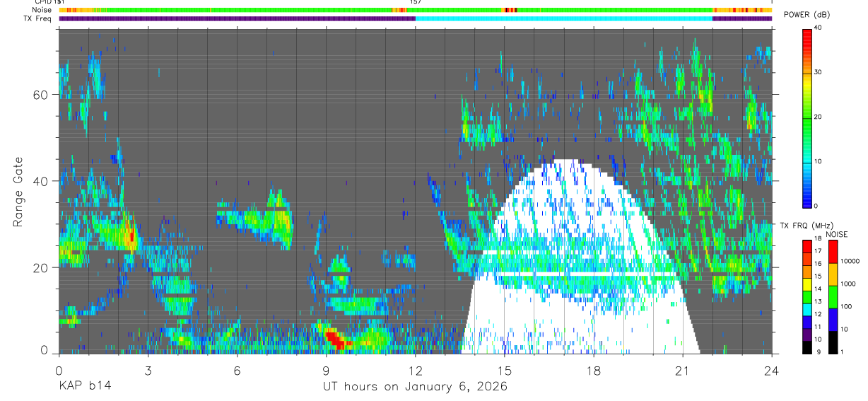The width and height of the screenshot is (868, 401).
Task: Click the noise level strip above the plot
Action: pyautogui.click(x=415, y=10)
